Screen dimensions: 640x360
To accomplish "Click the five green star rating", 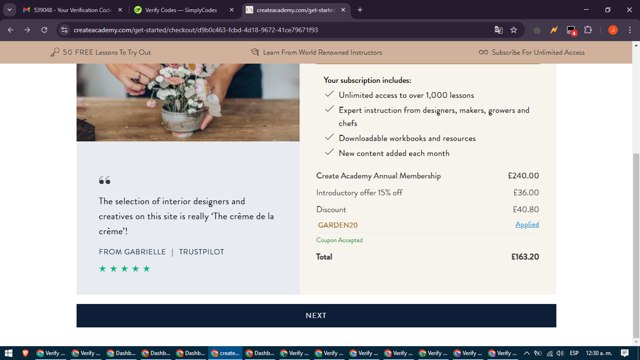I will pyautogui.click(x=124, y=269).
